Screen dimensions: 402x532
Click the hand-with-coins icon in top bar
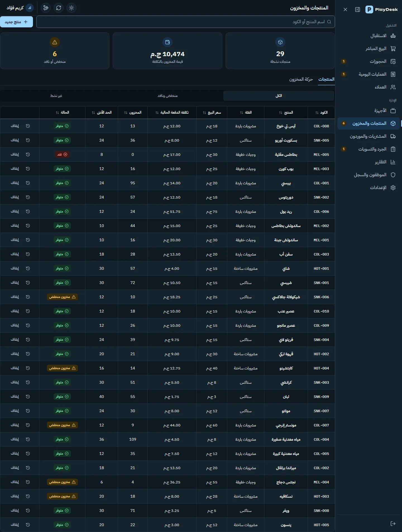46,8
